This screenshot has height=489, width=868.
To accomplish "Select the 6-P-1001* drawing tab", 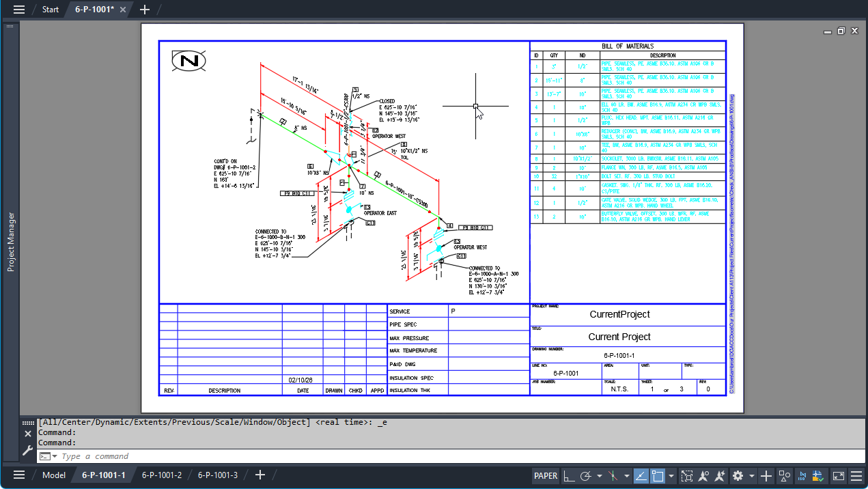I will (94, 10).
